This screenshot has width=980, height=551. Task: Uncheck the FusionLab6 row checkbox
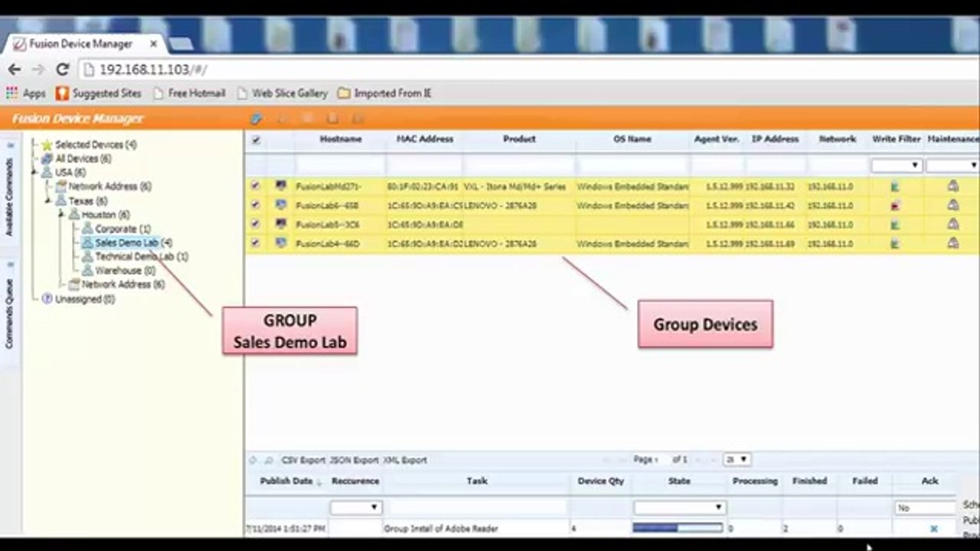tap(256, 205)
